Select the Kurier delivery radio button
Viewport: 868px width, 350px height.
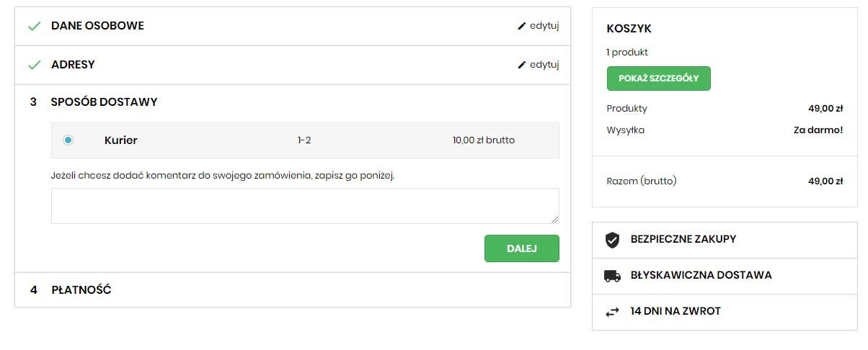click(68, 140)
